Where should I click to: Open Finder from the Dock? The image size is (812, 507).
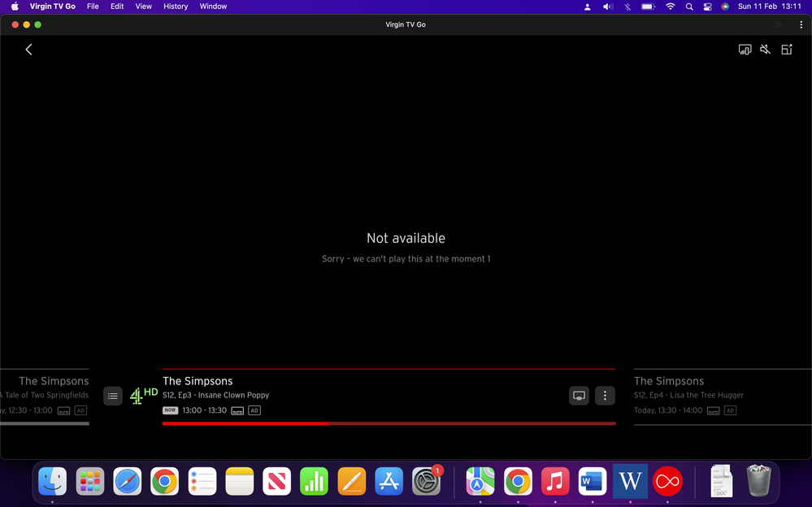(52, 481)
